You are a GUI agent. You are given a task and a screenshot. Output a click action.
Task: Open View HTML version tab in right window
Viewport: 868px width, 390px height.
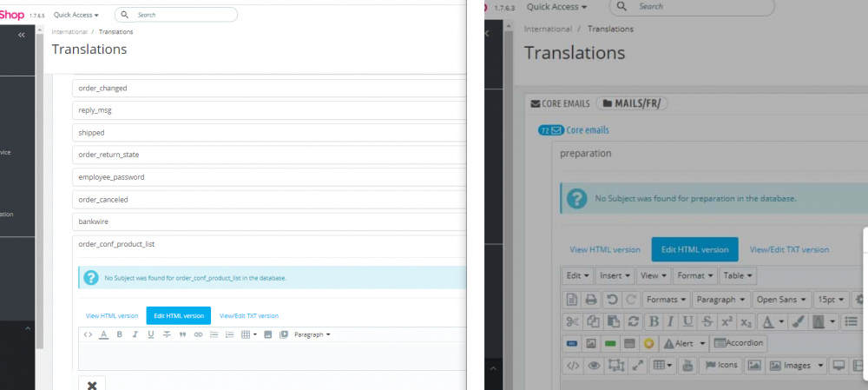[605, 250]
